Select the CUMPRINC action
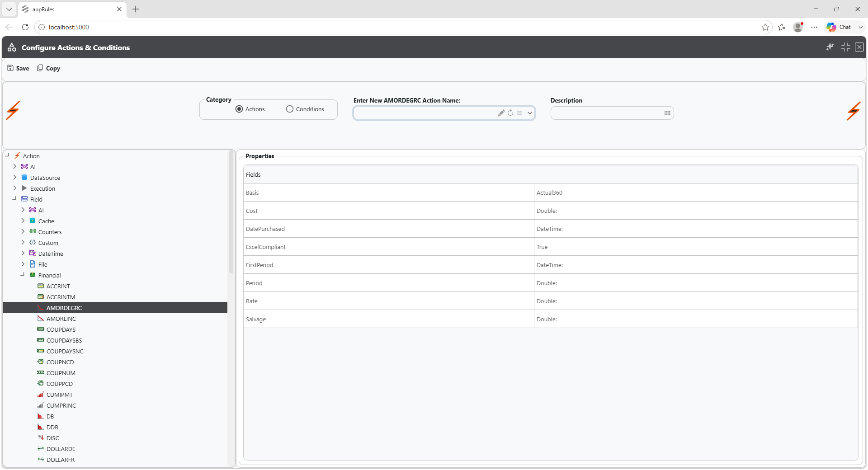Image resolution: width=868 pixels, height=470 pixels. [x=61, y=405]
